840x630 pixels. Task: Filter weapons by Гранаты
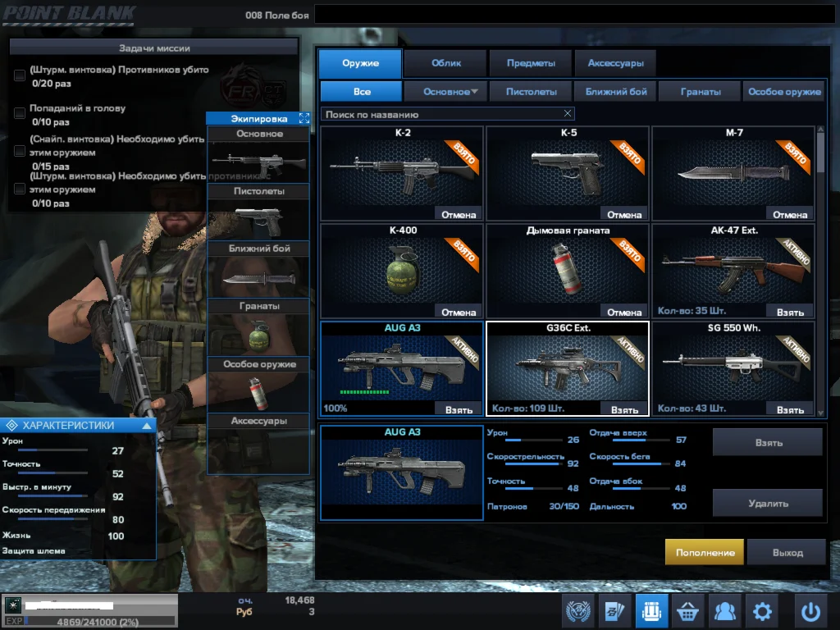point(701,92)
